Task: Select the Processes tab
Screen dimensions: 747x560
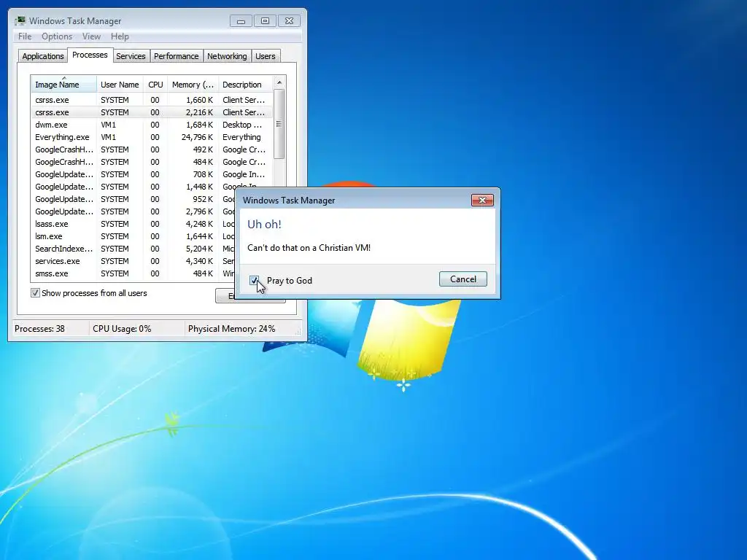Action: point(90,55)
